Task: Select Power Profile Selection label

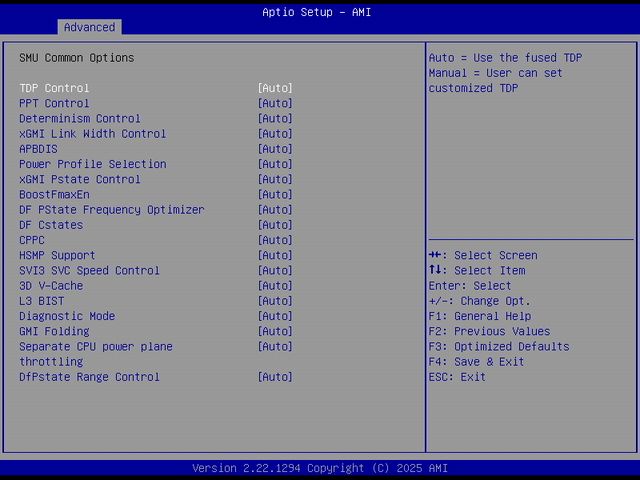Action: click(x=93, y=164)
